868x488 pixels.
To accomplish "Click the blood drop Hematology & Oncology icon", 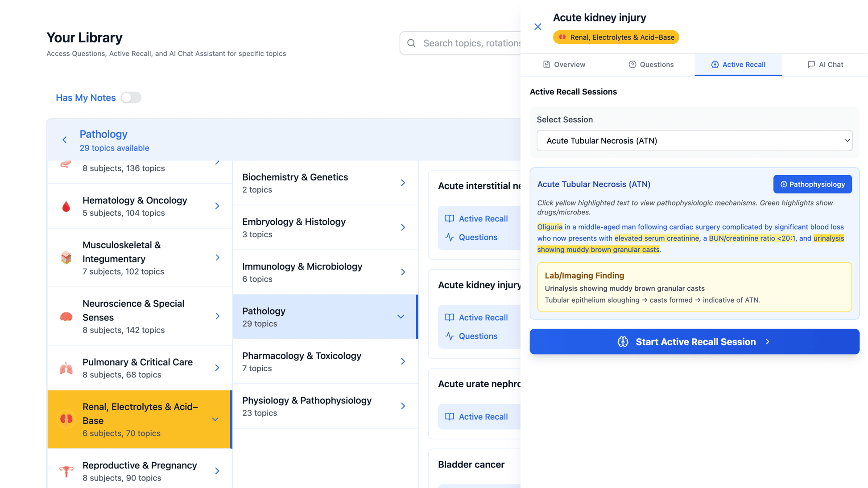I will (66, 206).
